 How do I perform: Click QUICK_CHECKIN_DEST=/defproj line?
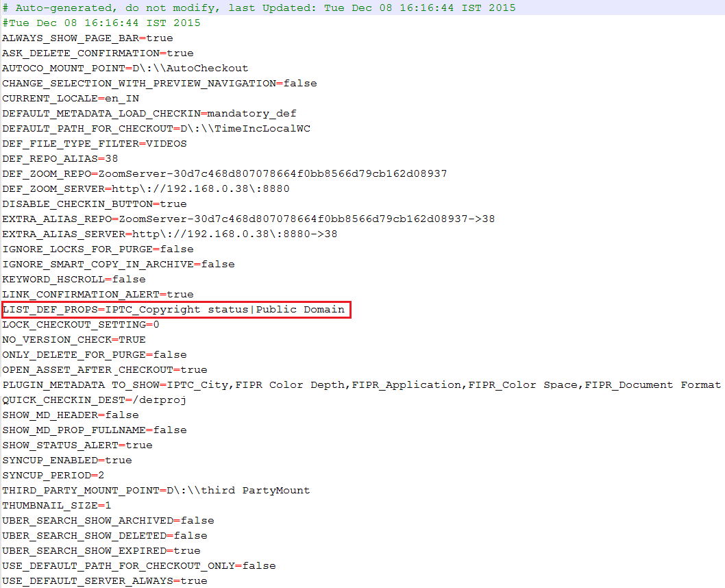click(95, 400)
